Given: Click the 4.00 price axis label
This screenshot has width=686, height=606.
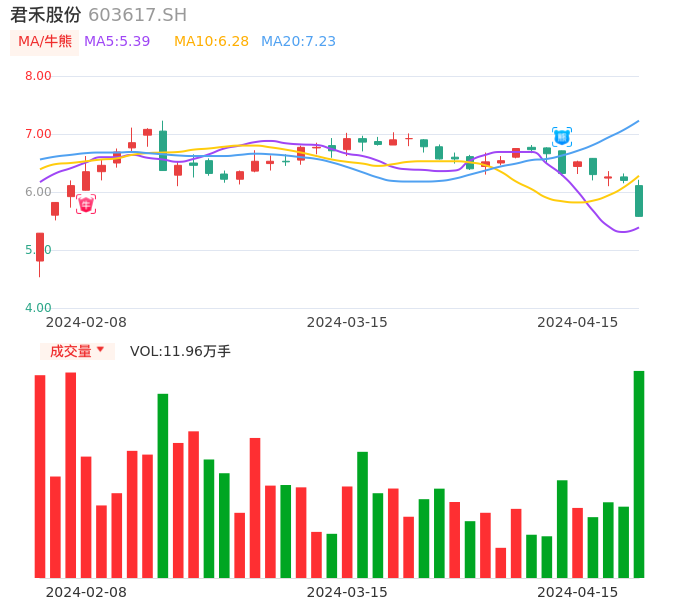Looking at the screenshot, I should click(x=38, y=308).
